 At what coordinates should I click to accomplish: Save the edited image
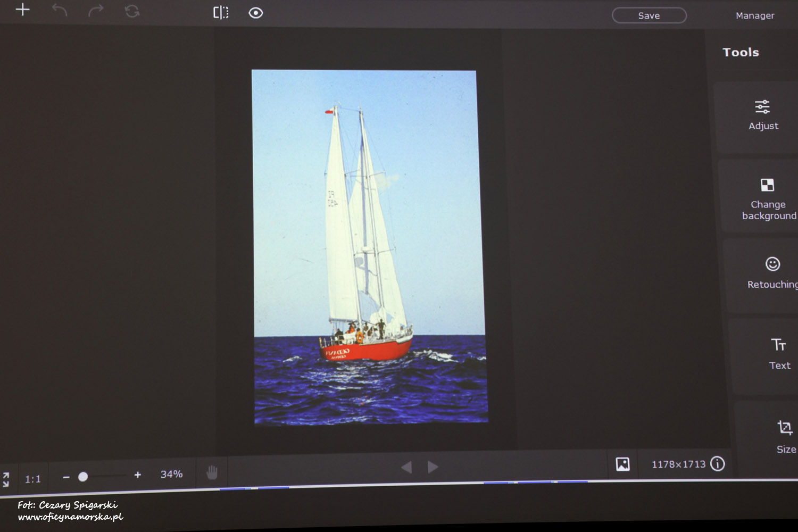click(649, 15)
